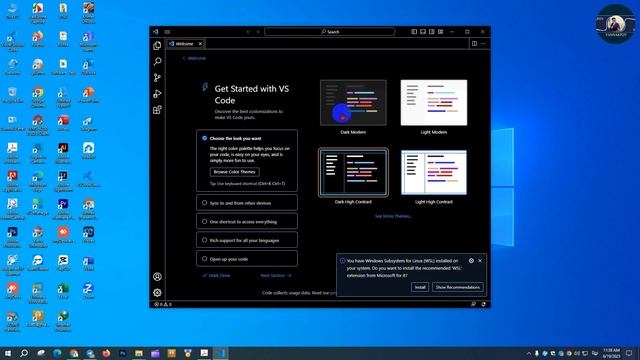The height and width of the screenshot is (360, 640).
Task: Select the One shortcut to access everything step
Action: pos(247,222)
